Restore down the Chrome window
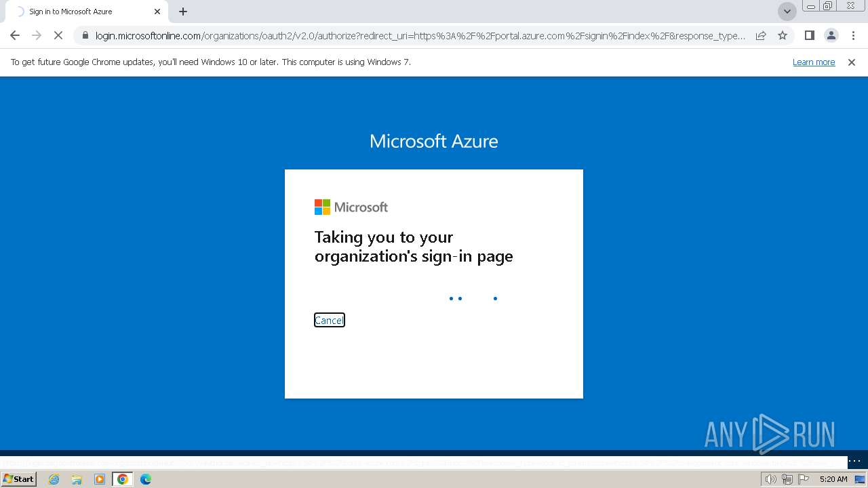The height and width of the screenshot is (488, 868). click(x=827, y=6)
